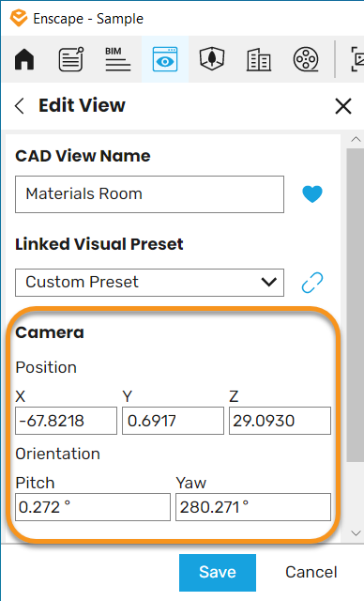Open the Site Context map icon
Viewport: 364px width, 601px height.
212,58
